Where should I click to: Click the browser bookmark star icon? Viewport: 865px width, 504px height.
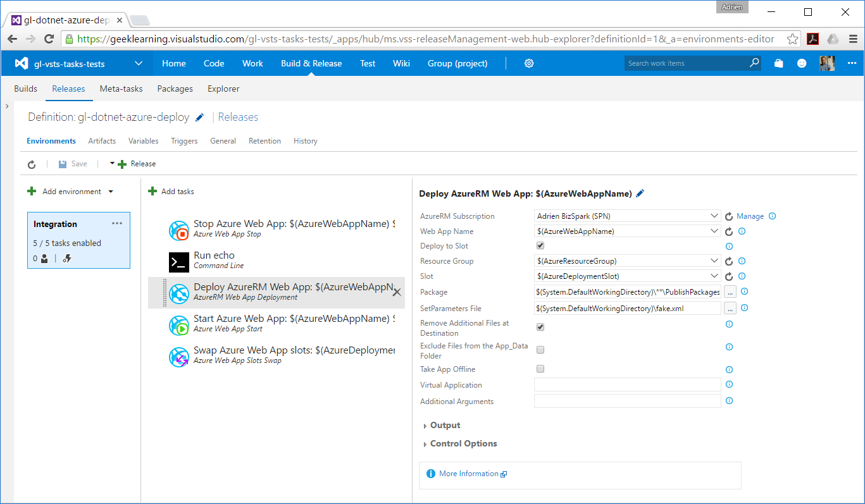(792, 39)
